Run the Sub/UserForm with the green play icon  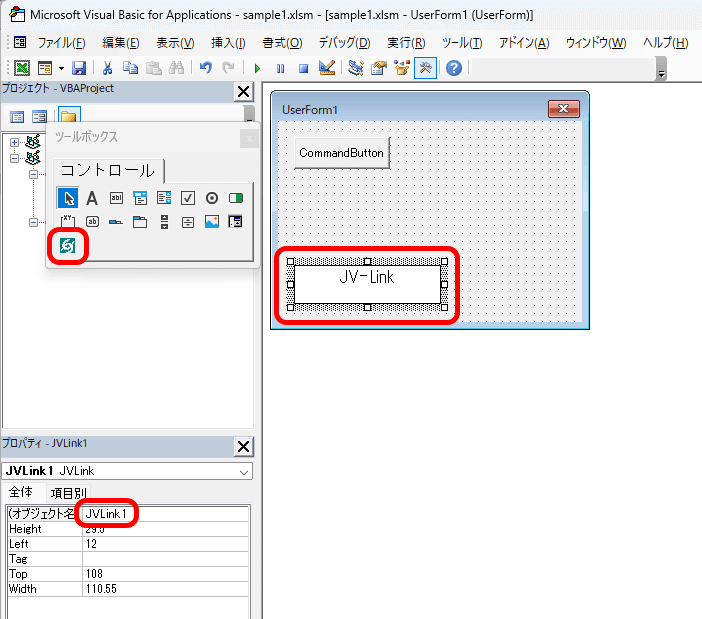click(257, 68)
